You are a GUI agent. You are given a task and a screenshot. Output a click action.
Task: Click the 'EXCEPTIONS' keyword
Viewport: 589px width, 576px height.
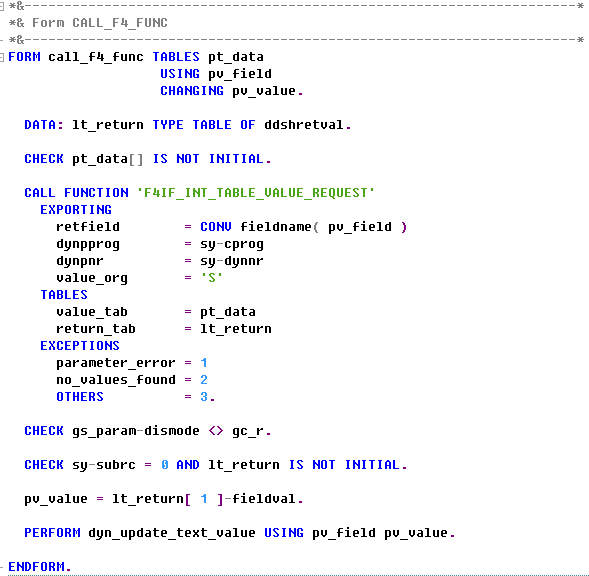80,346
